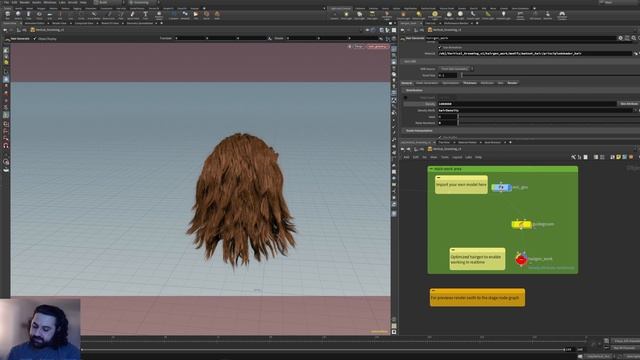Toggle the round switch beside disabled count field
The image size is (640, 360).
405,98
